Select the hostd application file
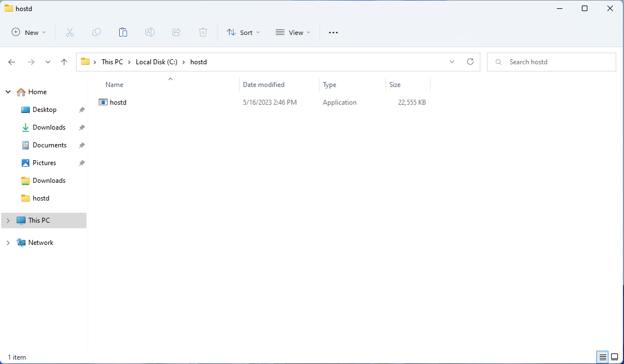624x364 pixels. [118, 102]
